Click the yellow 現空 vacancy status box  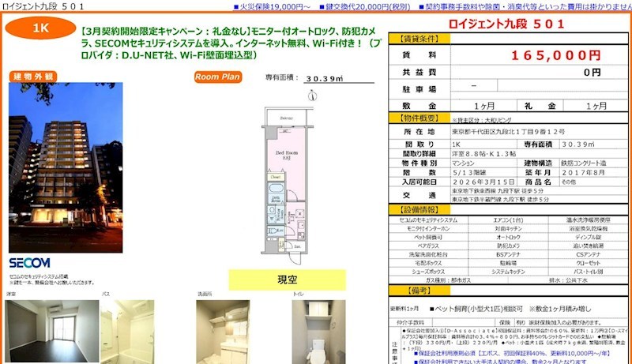287,280
